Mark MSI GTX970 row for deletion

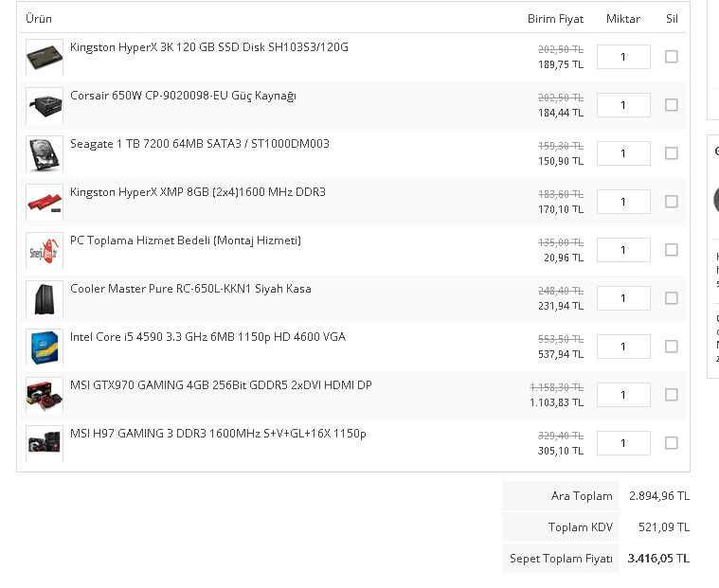(672, 395)
